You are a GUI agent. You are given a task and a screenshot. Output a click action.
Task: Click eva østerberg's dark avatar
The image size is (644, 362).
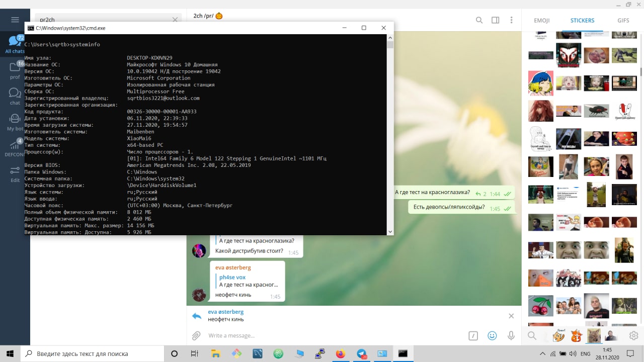coord(199,295)
